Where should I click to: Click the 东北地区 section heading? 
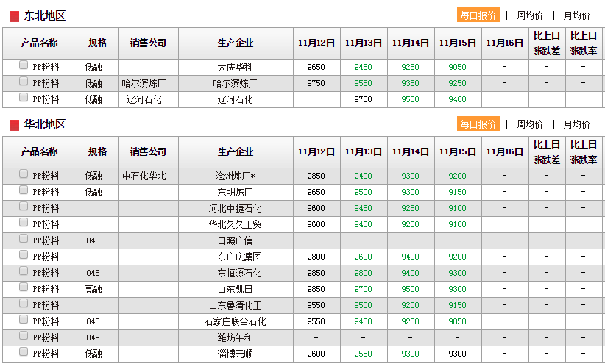[44, 16]
